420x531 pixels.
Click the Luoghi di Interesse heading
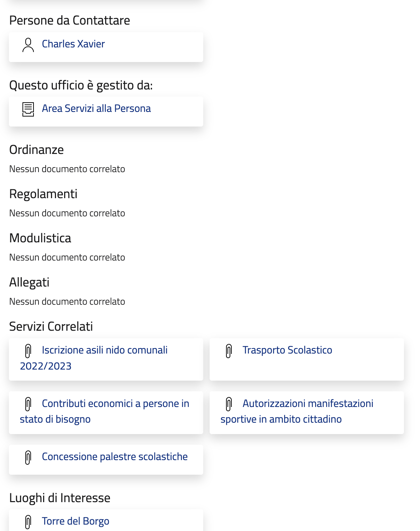(60, 498)
